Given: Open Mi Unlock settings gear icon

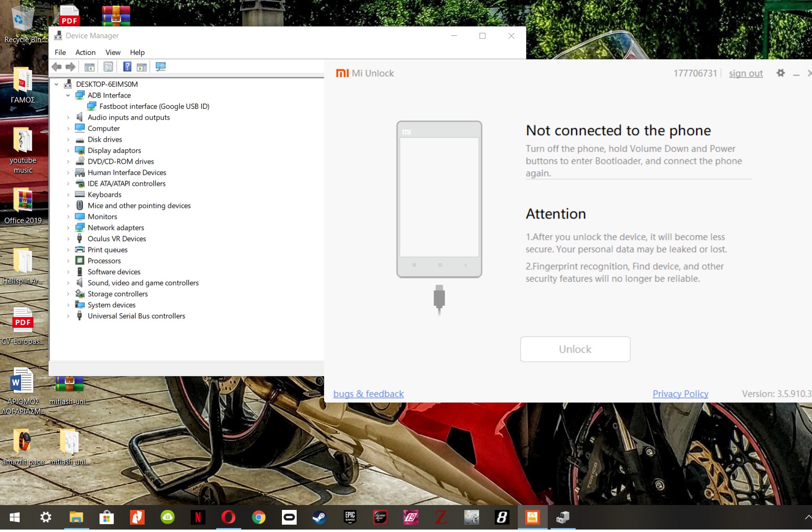Looking at the screenshot, I should click(781, 73).
